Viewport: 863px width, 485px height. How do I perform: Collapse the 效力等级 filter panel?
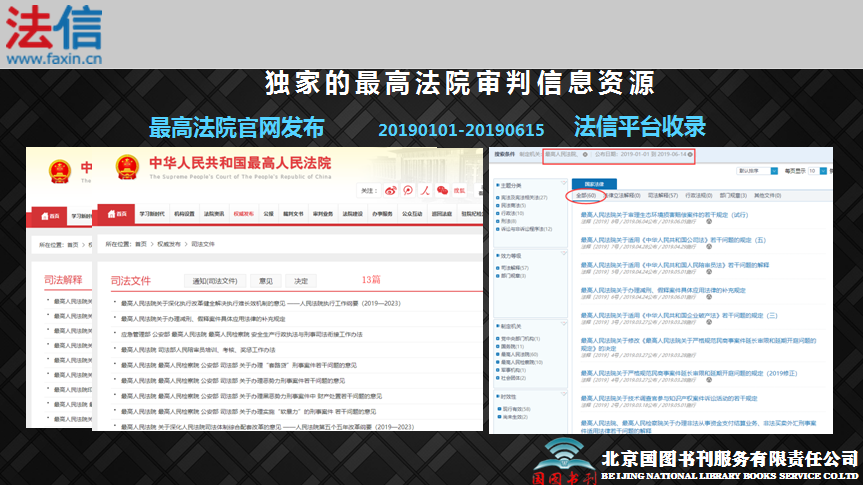tap(563, 253)
